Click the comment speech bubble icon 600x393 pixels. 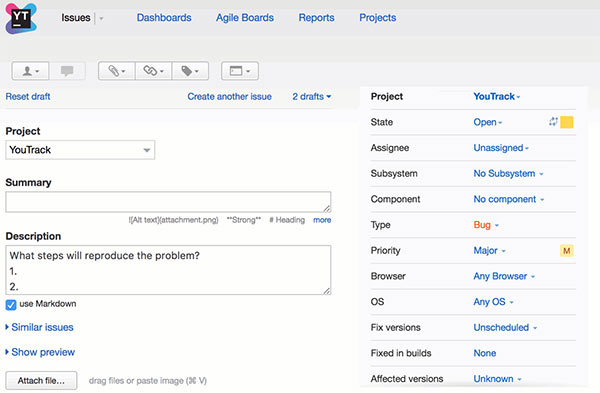click(67, 71)
